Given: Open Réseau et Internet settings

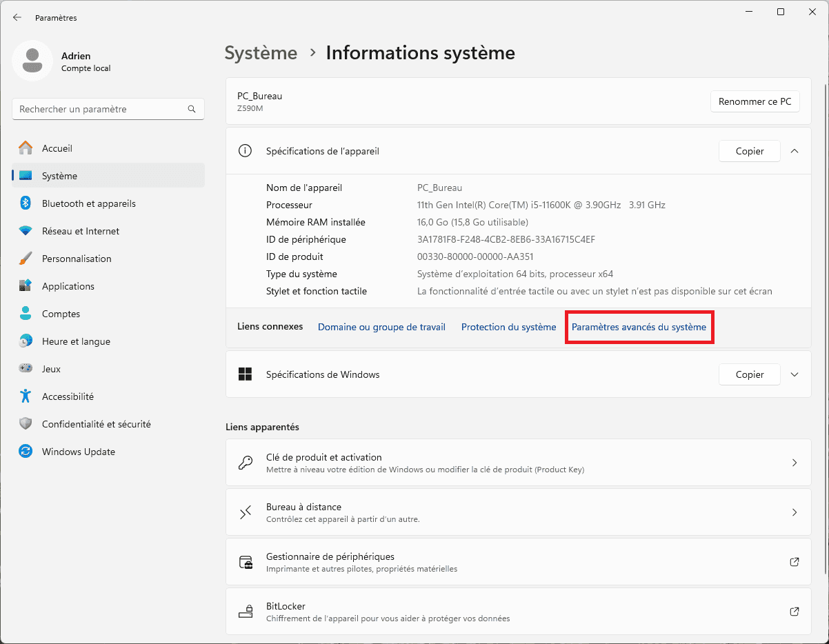Looking at the screenshot, I should click(x=108, y=231).
